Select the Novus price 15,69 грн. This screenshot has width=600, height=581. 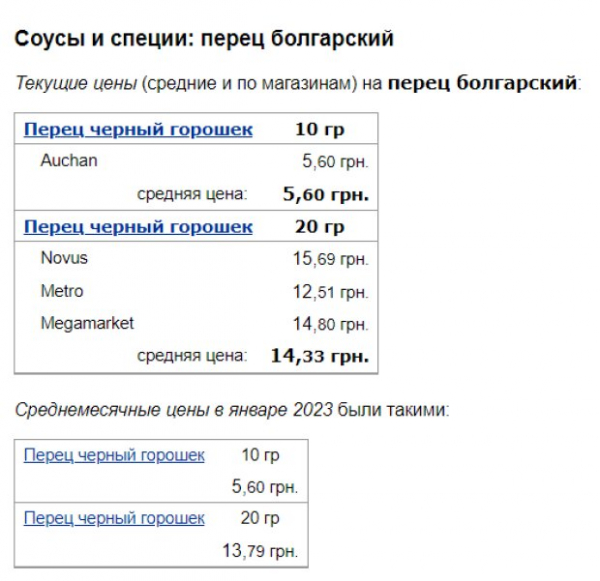click(x=331, y=259)
